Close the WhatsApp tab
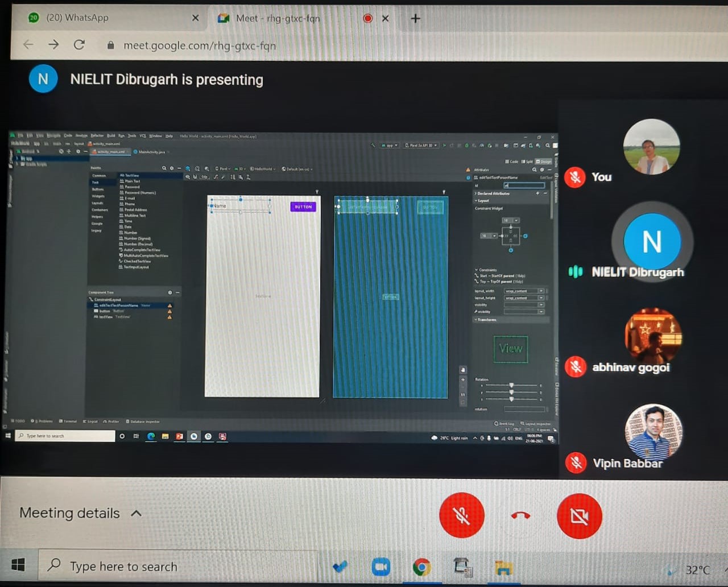The height and width of the screenshot is (587, 728). (x=196, y=18)
